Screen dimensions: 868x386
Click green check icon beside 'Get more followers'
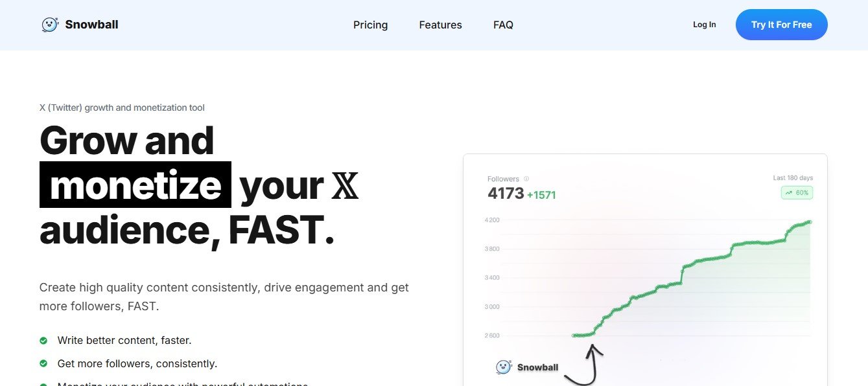coord(43,364)
